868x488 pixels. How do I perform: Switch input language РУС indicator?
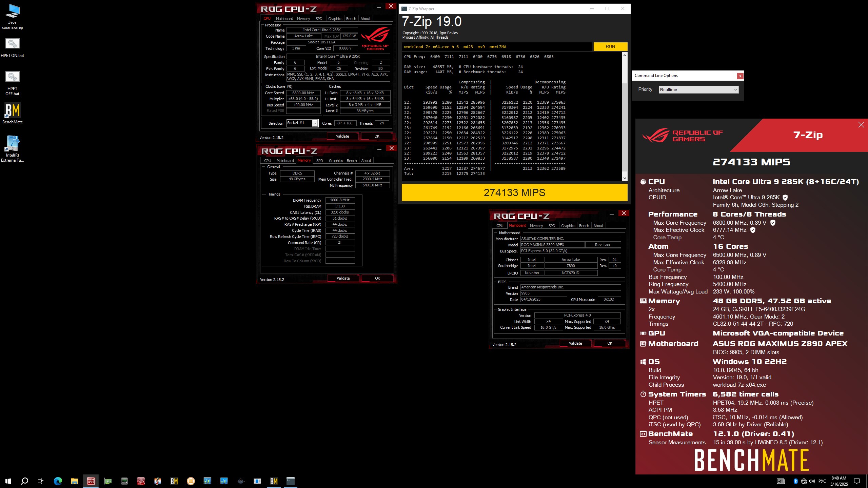point(822,481)
